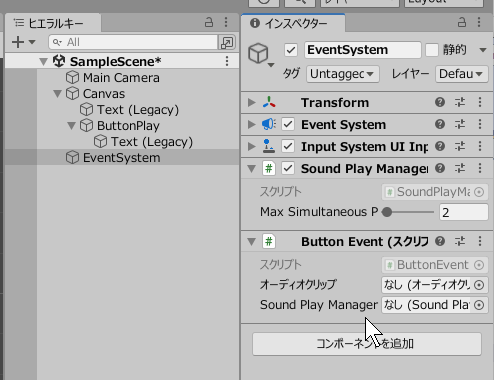Open SoundPlayManager script object picker
This screenshot has height=380, width=494.
click(479, 192)
